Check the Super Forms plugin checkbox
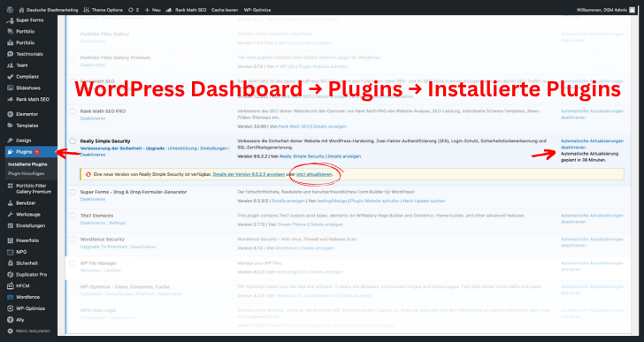This screenshot has height=342, width=644. tap(73, 192)
